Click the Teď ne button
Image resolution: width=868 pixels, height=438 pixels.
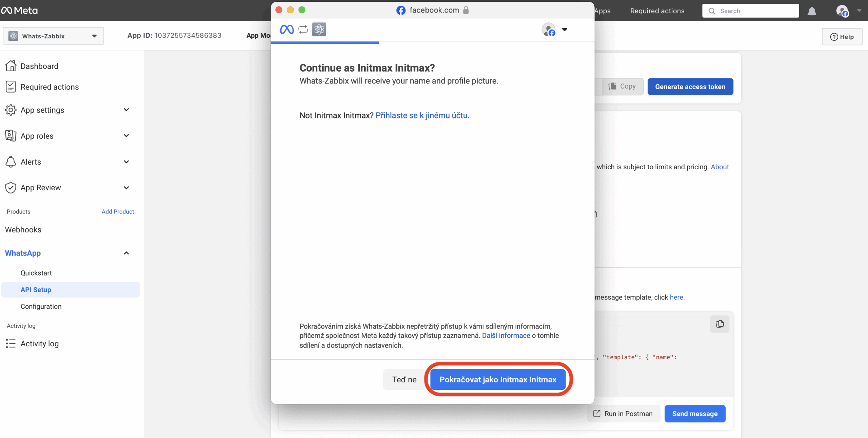pyautogui.click(x=404, y=379)
